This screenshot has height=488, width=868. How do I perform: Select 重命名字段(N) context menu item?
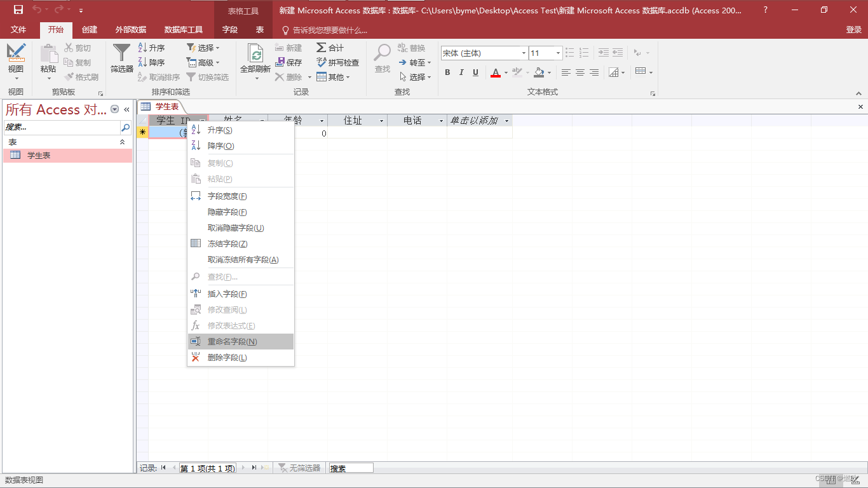point(241,342)
